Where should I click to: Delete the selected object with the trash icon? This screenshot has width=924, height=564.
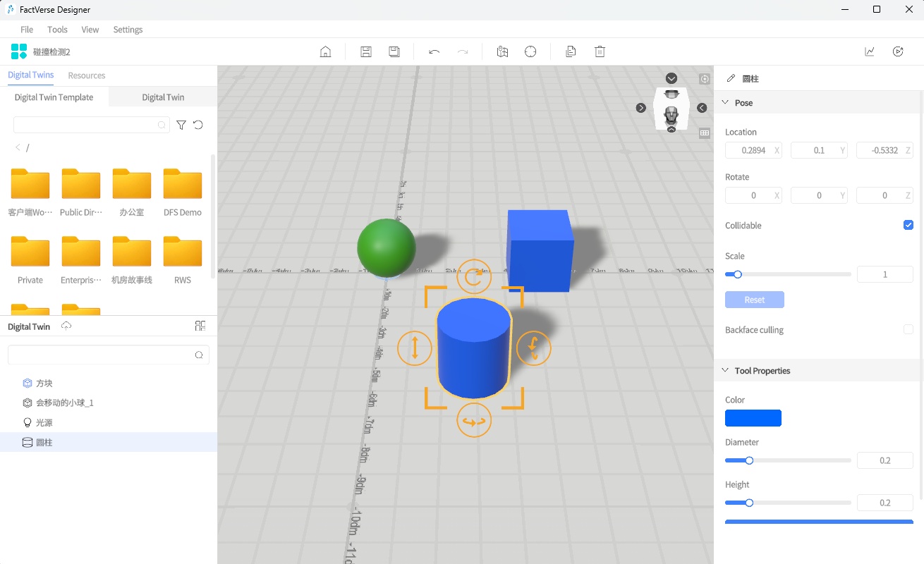coord(600,51)
